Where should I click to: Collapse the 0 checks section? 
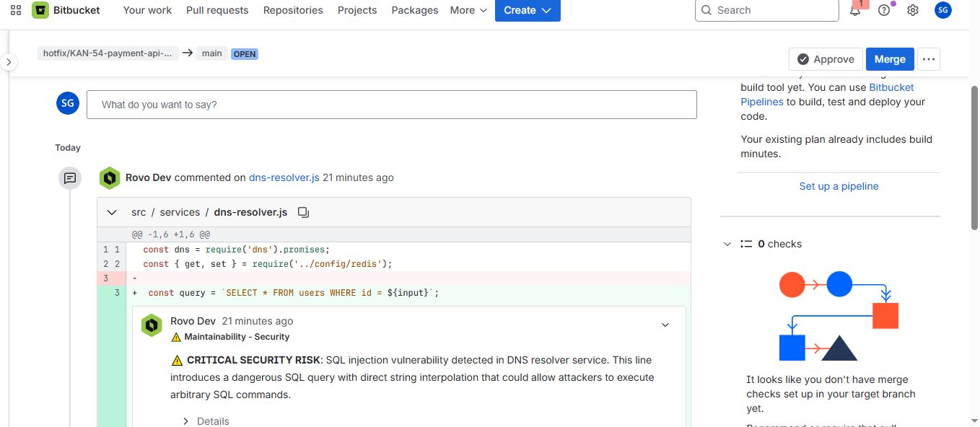(x=727, y=244)
